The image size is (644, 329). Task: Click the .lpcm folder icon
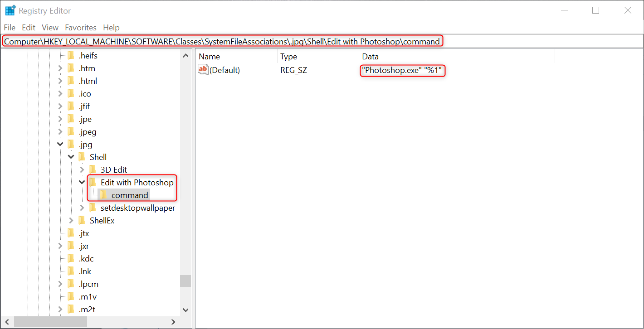click(71, 284)
